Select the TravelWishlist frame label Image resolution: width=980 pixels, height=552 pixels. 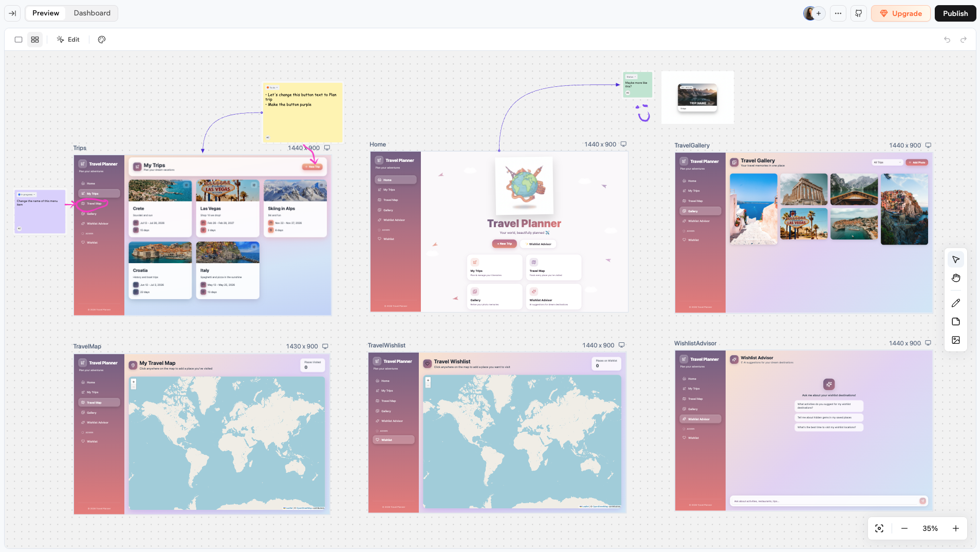click(x=386, y=345)
